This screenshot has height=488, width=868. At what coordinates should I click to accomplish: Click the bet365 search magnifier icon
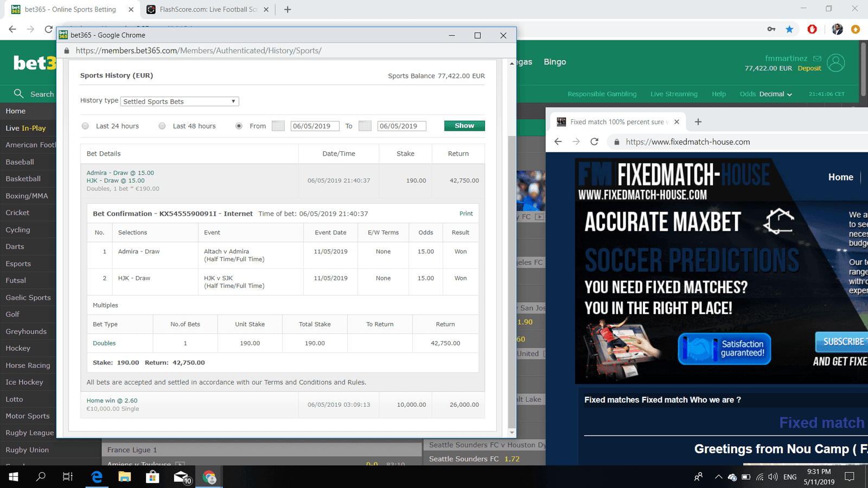tap(18, 93)
